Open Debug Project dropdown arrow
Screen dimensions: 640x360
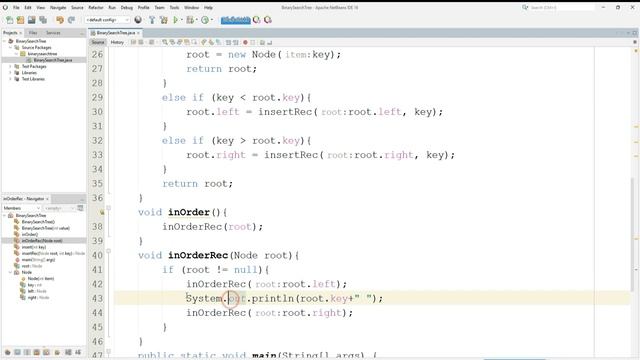[x=196, y=20]
